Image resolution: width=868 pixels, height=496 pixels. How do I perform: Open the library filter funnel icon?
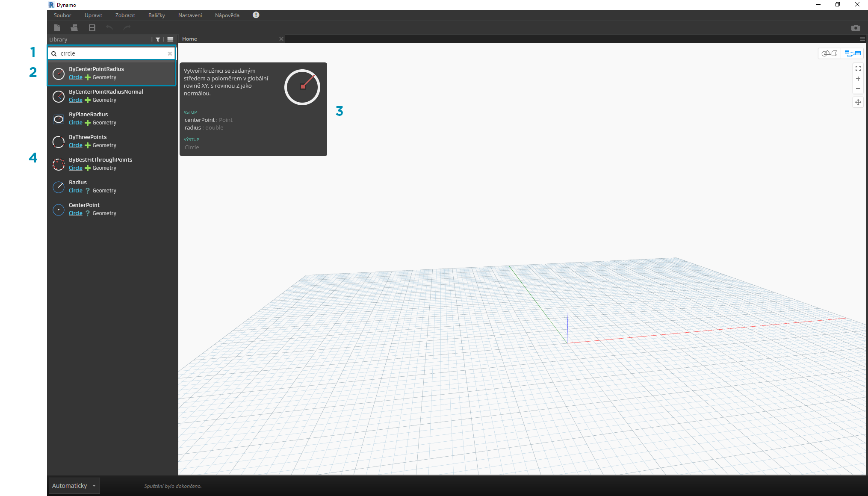point(158,39)
